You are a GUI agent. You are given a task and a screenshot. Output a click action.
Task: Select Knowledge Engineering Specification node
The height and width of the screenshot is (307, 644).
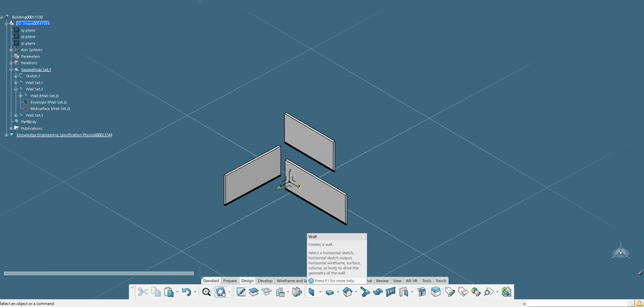click(x=64, y=135)
